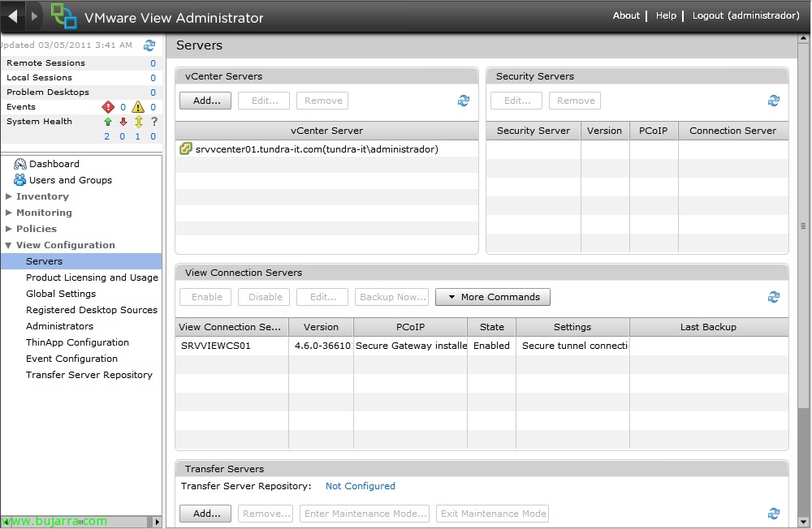Click the forward navigation arrow icon
The image size is (812, 529).
pyautogui.click(x=34, y=16)
